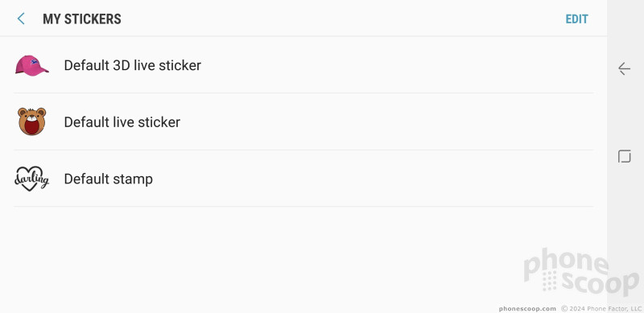
Task: Open the Default 3D live sticker label
Action: tap(132, 65)
